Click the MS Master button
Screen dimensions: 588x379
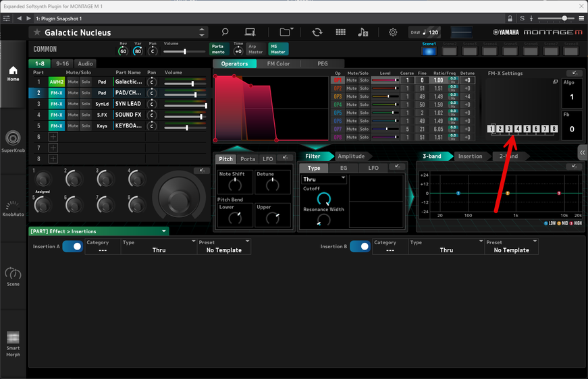coord(277,49)
